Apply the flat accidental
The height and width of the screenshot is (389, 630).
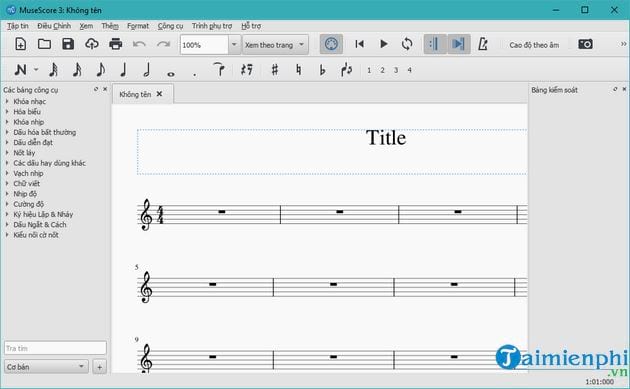tap(322, 70)
